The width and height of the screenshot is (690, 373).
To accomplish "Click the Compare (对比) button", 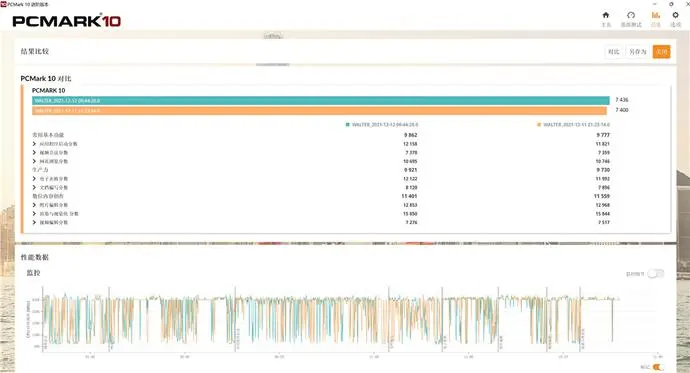I will (x=613, y=52).
